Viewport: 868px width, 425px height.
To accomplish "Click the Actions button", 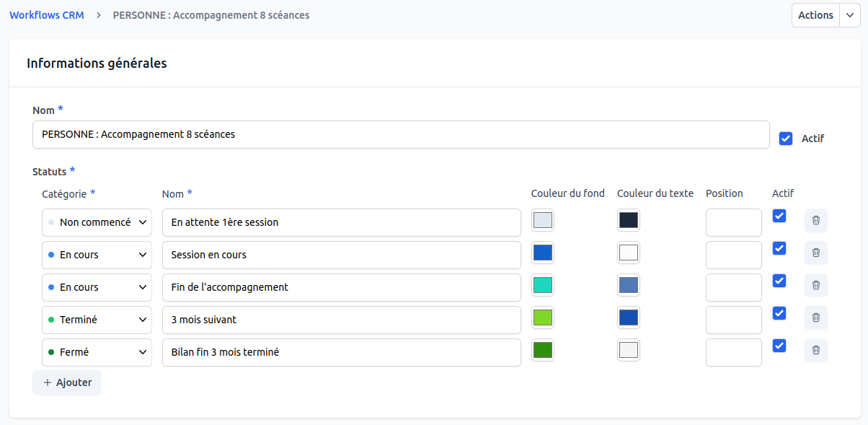I will click(815, 14).
